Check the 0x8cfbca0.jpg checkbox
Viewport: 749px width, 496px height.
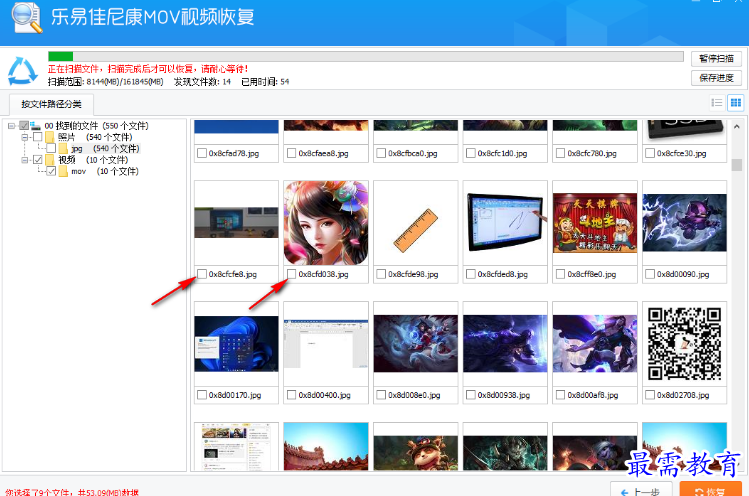point(381,153)
